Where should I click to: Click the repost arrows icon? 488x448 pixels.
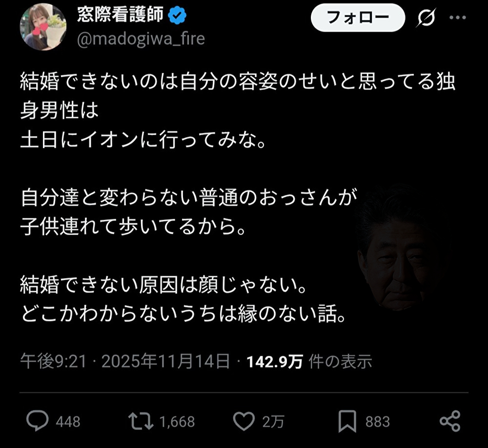tap(141, 421)
